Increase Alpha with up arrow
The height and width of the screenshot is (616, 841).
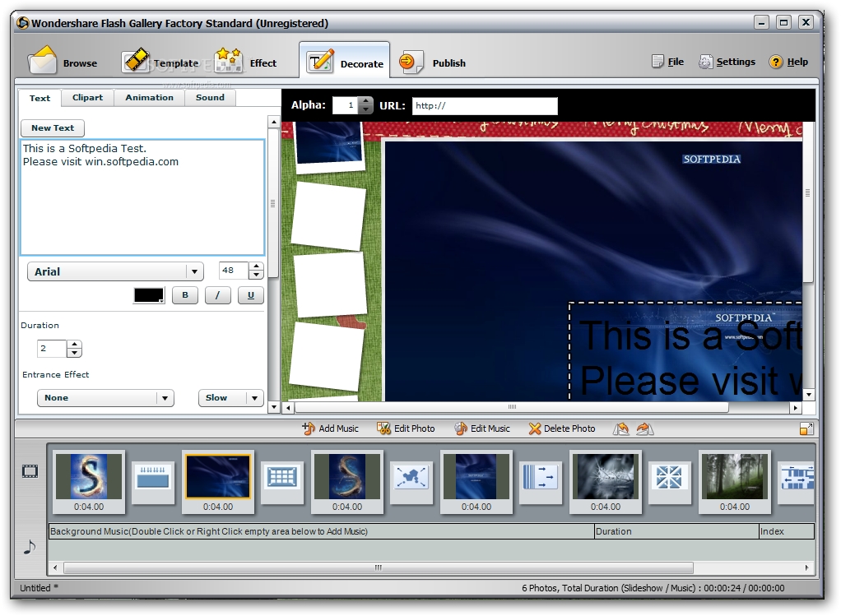(x=366, y=101)
